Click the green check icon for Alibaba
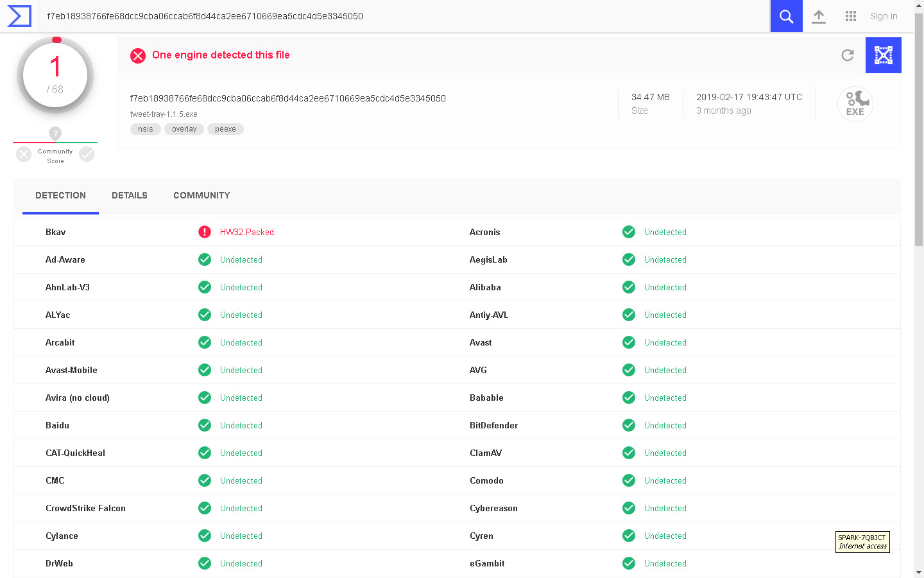The height and width of the screenshot is (578, 924). tap(629, 287)
